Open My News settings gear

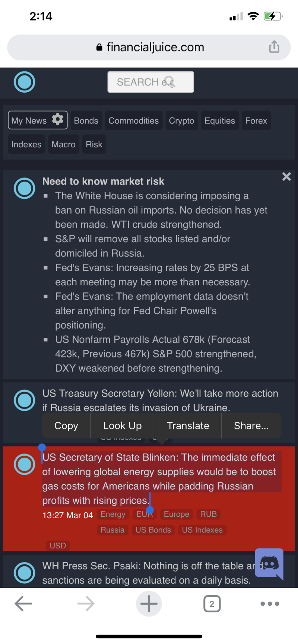coord(58,120)
